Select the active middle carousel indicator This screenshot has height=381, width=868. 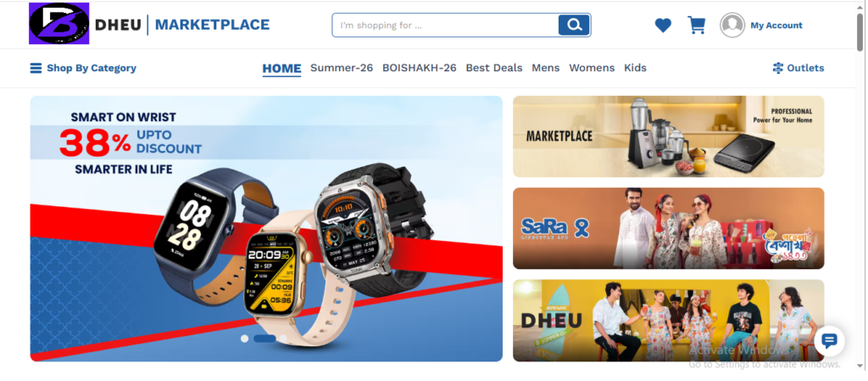click(264, 339)
